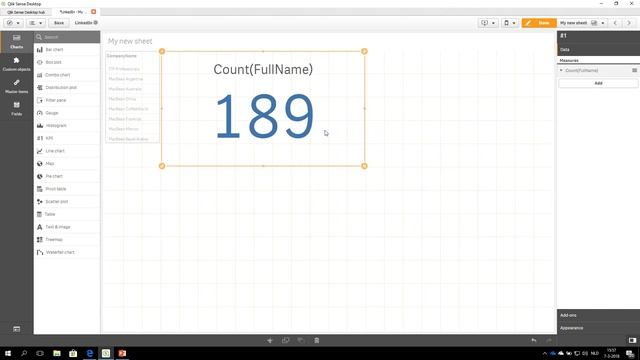Select Bar chart from chart list
The height and width of the screenshot is (360, 640).
(x=67, y=49)
